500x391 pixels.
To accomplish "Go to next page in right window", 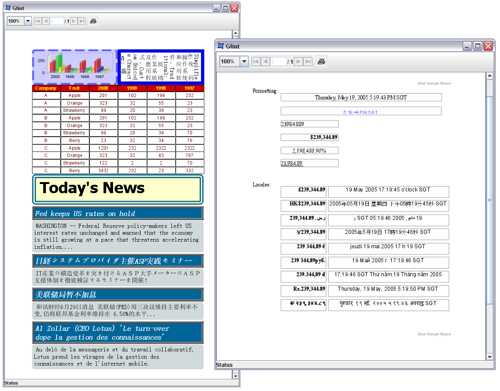I will 299,61.
